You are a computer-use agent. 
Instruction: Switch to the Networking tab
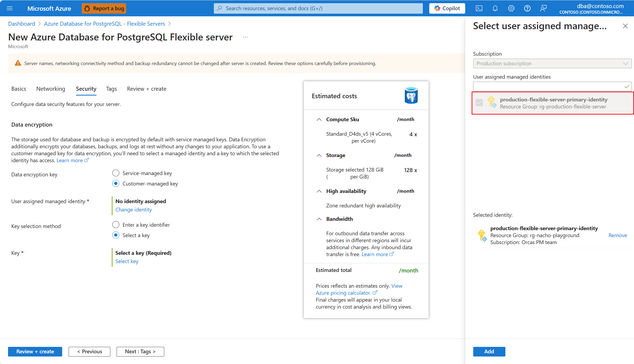[x=51, y=89]
